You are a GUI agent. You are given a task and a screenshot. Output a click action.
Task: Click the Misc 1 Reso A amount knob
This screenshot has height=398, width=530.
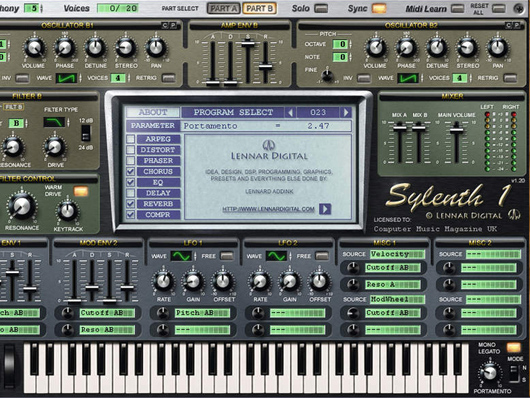coord(353,285)
